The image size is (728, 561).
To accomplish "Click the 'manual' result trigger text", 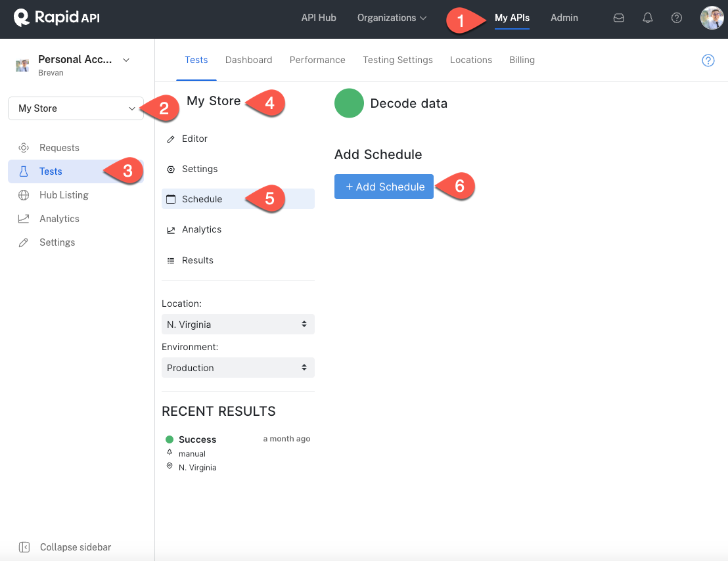I will tap(192, 454).
